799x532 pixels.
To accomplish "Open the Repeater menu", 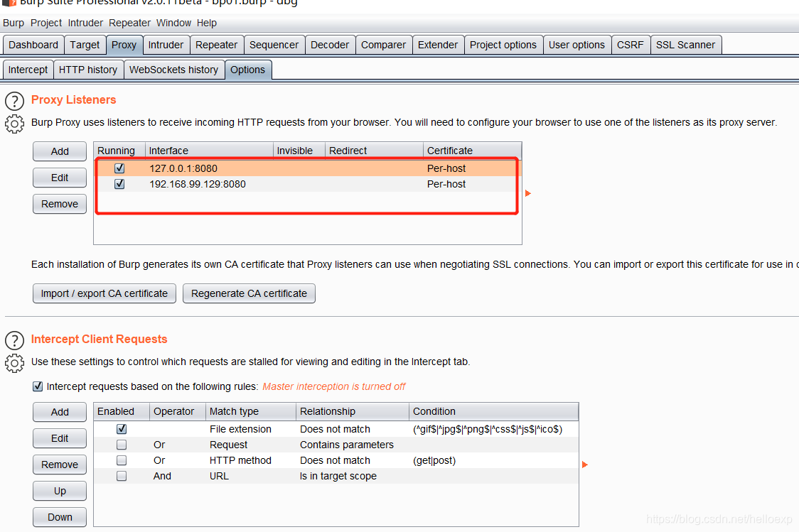I will click(x=129, y=23).
